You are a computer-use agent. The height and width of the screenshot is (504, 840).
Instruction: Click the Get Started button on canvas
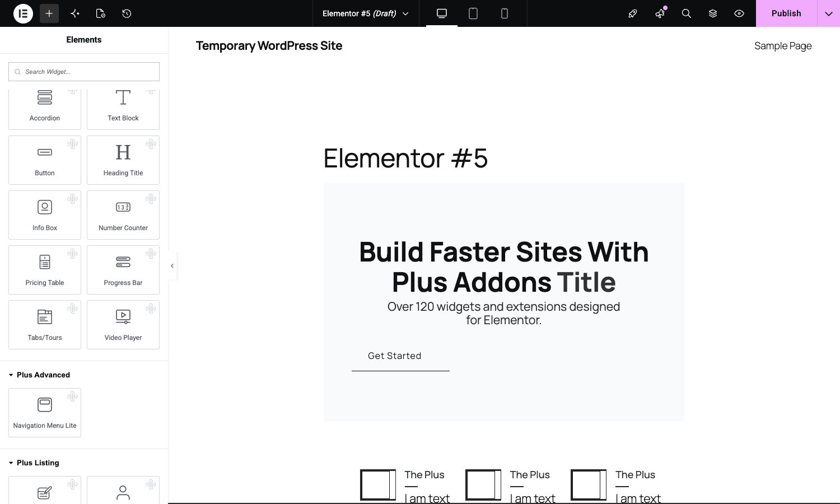pos(400,356)
